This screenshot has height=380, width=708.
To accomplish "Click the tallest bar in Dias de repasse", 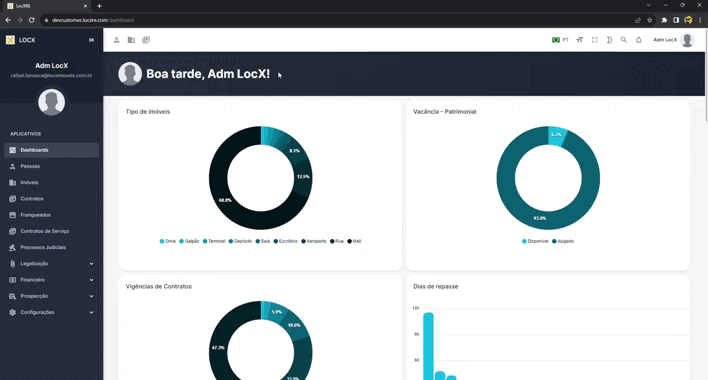I will (x=428, y=346).
